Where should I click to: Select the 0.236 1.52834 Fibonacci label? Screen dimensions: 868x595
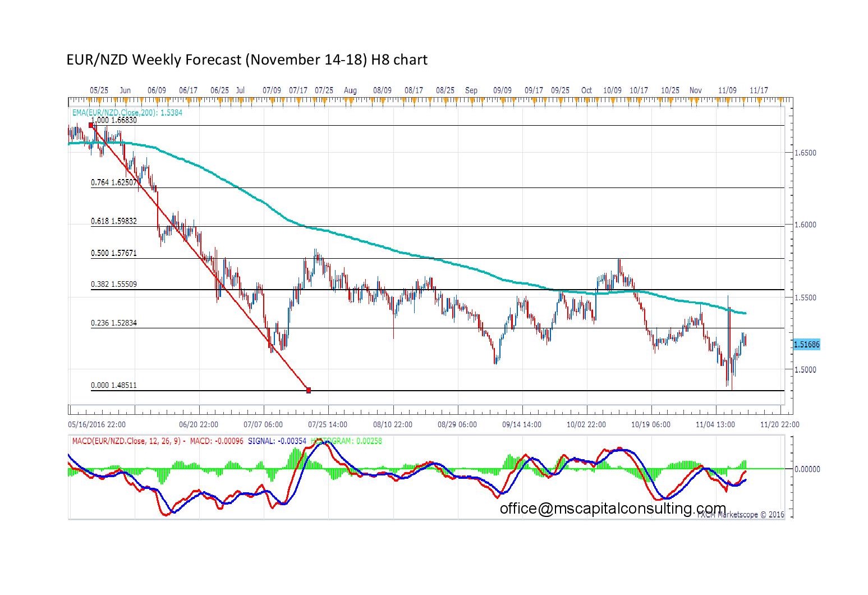(x=114, y=323)
